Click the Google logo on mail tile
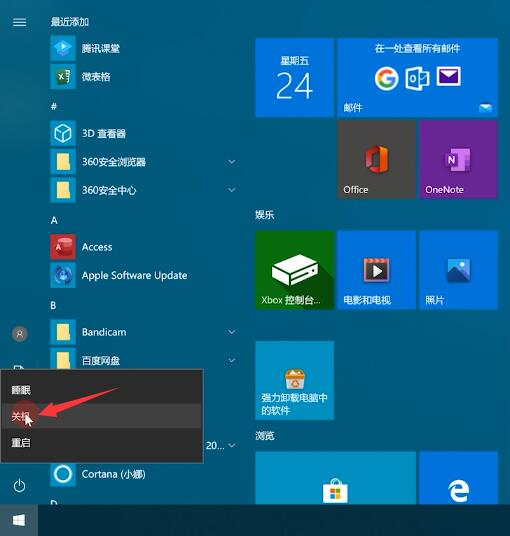The height and width of the screenshot is (536, 510). [x=386, y=78]
